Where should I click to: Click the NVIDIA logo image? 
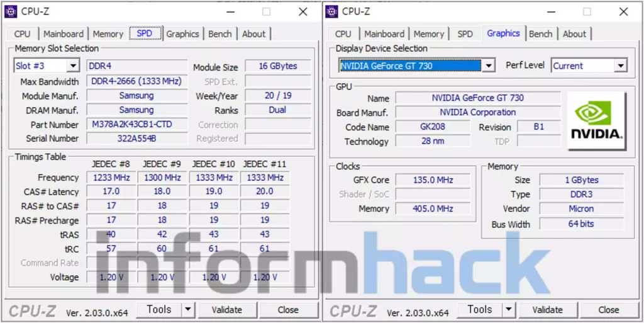click(x=596, y=120)
